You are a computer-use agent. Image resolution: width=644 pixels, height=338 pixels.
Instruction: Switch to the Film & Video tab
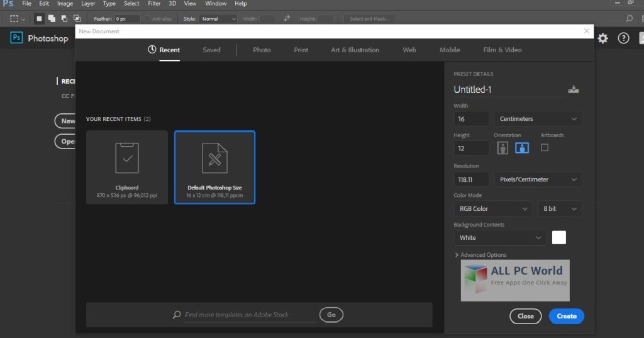point(502,50)
